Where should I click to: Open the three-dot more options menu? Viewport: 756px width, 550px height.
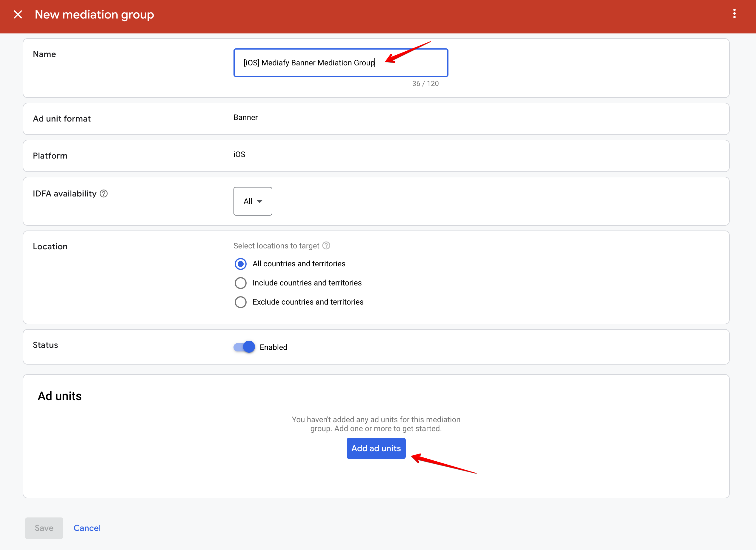point(734,14)
